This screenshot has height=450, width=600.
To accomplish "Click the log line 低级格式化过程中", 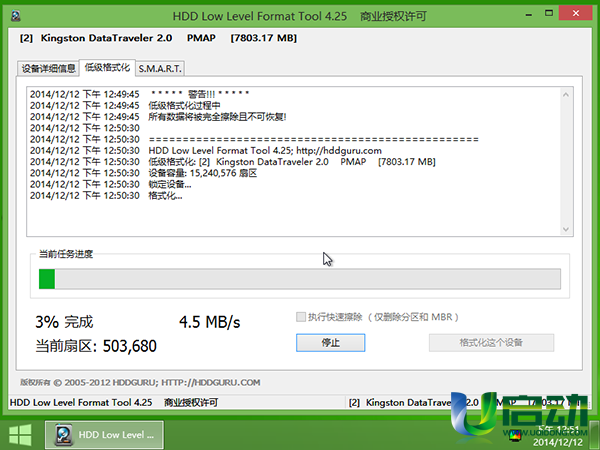I will click(125, 105).
